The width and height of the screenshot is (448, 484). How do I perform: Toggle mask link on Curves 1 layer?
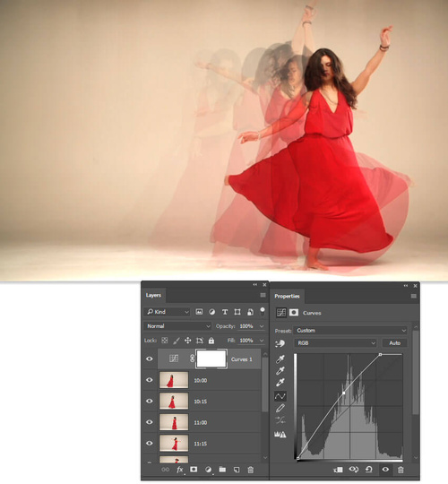[193, 359]
